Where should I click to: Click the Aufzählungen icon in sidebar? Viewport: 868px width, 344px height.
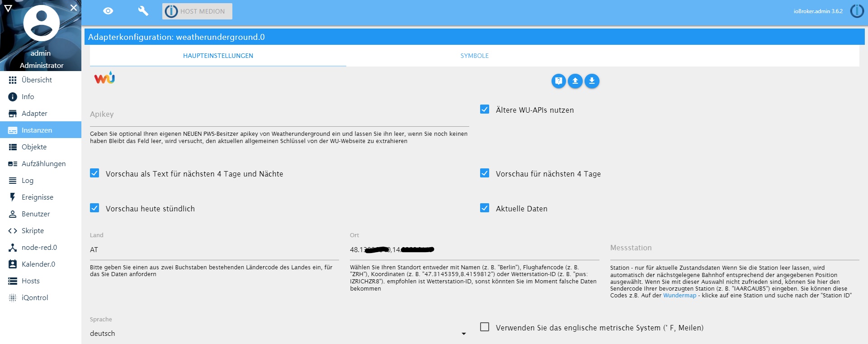pos(13,164)
